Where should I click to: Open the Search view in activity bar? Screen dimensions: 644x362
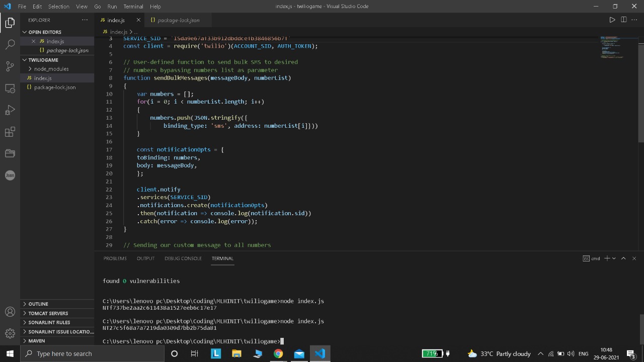click(x=10, y=44)
